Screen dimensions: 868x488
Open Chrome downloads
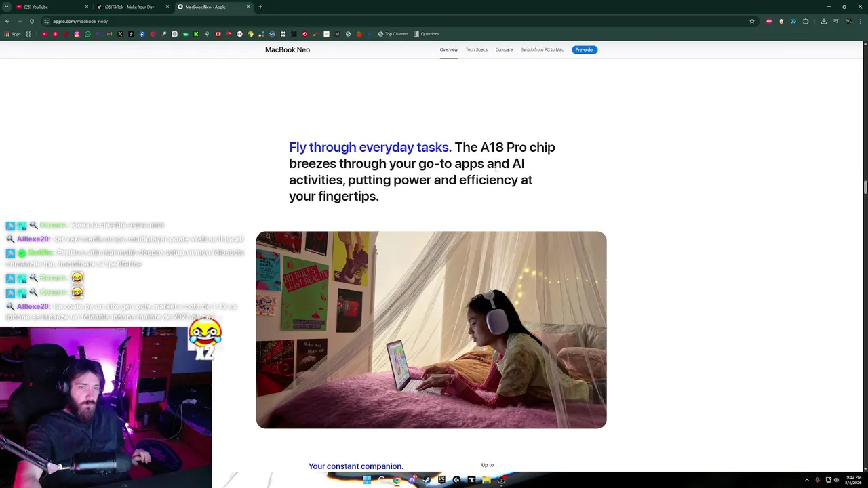pyautogui.click(x=824, y=21)
